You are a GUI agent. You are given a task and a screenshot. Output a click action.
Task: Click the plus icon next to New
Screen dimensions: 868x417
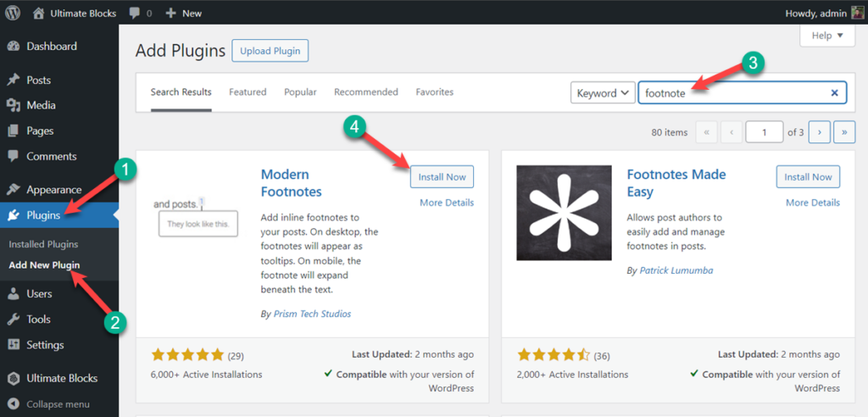171,13
